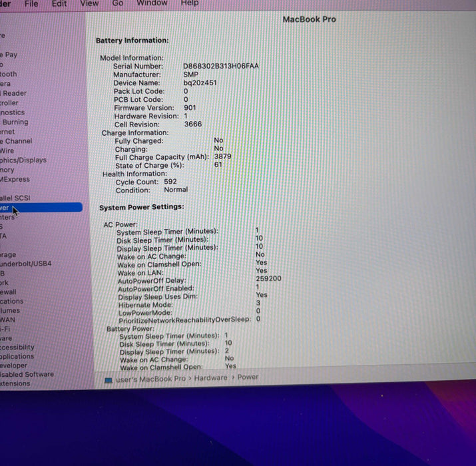Click the firmware version value 901

pos(190,107)
